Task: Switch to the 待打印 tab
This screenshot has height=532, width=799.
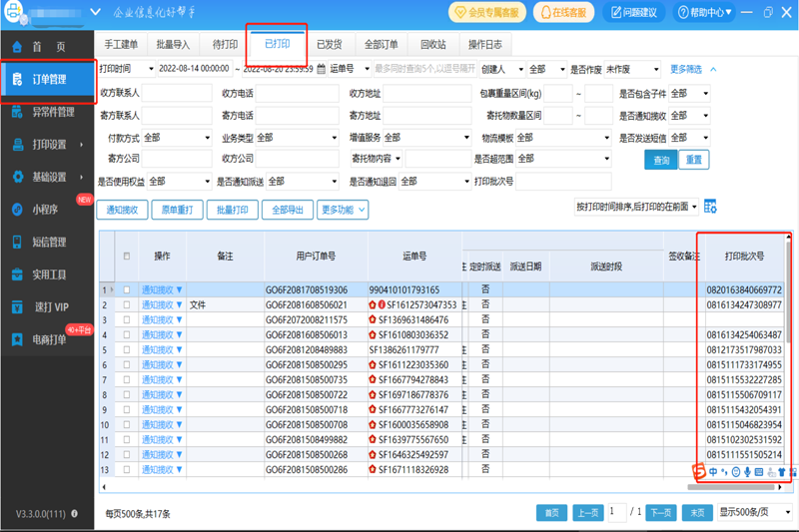Action: point(225,45)
